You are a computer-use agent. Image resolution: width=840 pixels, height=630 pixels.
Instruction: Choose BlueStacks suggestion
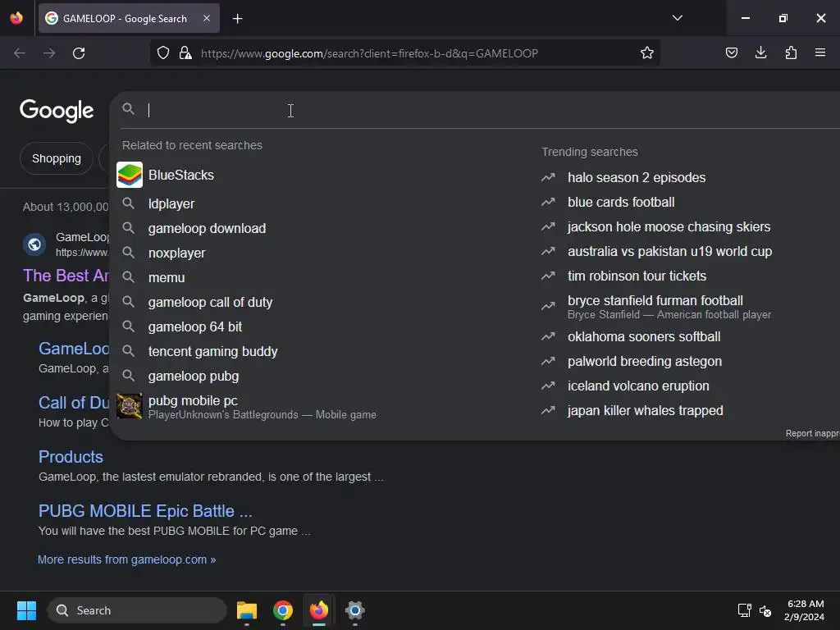[180, 176]
